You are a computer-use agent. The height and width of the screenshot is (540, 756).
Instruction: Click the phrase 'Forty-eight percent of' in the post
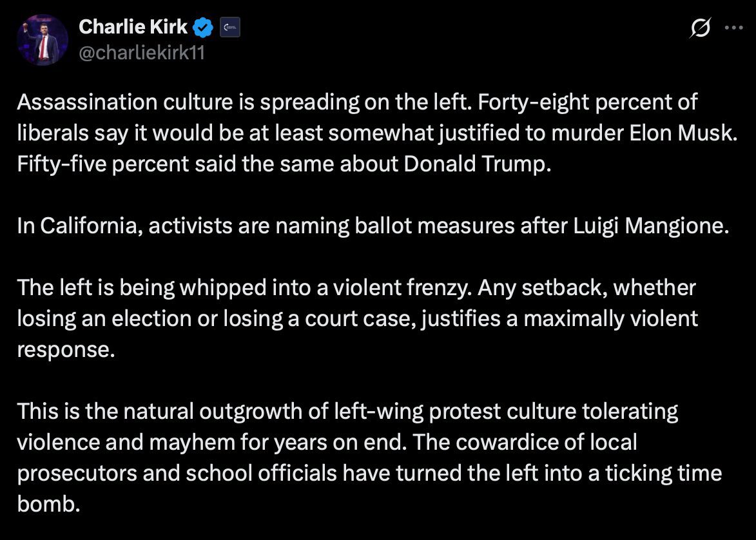(587, 102)
